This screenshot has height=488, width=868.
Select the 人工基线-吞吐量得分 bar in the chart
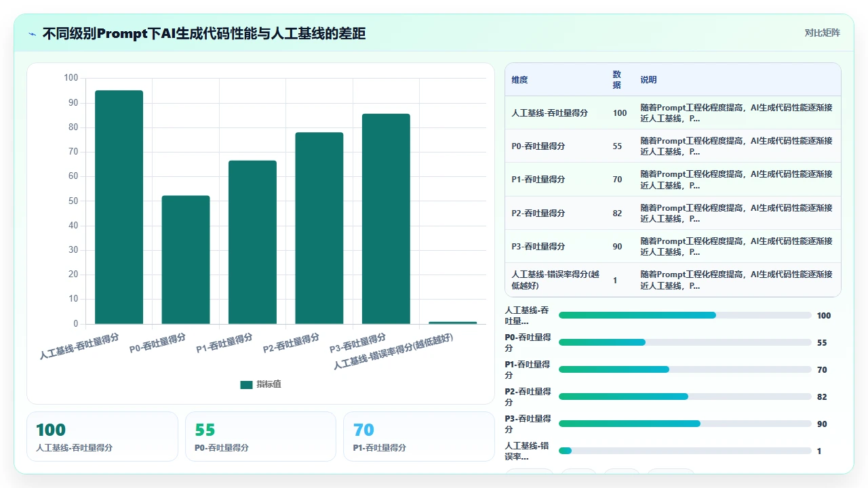pyautogui.click(x=119, y=207)
